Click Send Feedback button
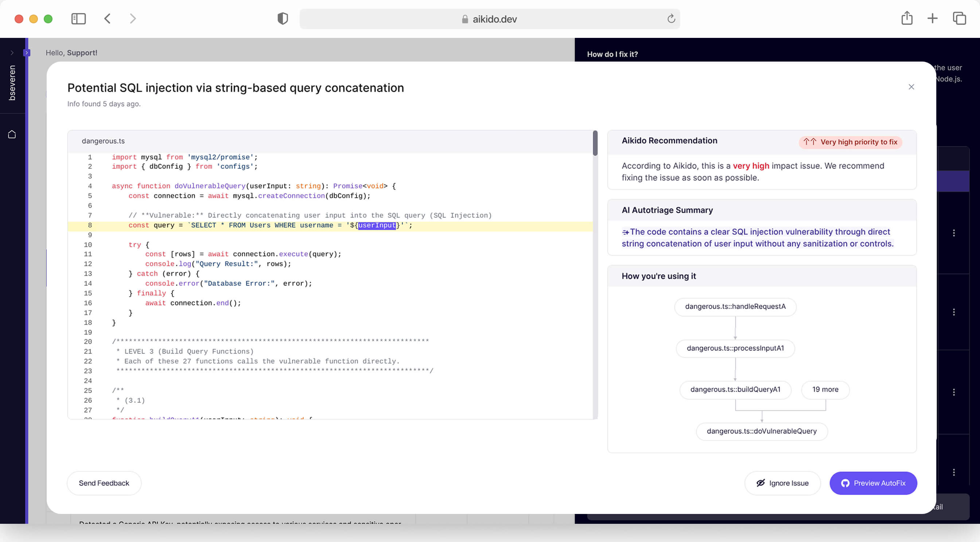This screenshot has height=542, width=980. pos(104,483)
